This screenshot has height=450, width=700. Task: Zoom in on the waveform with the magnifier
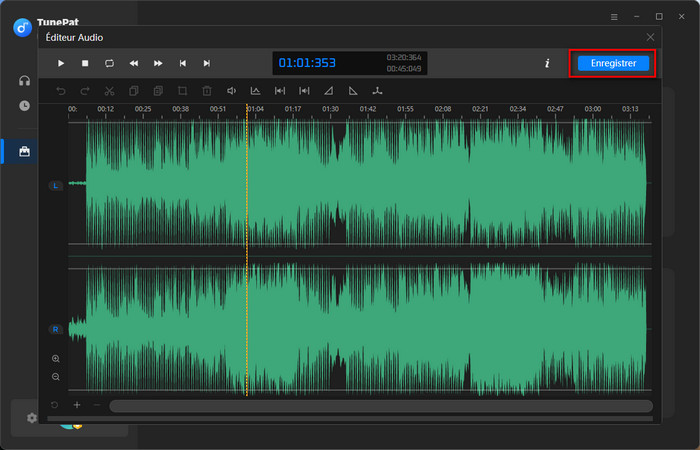[56, 358]
